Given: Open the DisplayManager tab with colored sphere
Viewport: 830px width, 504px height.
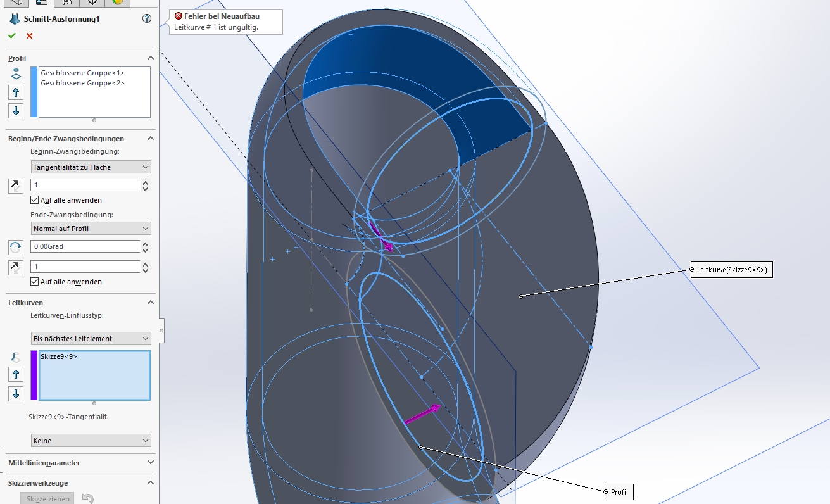Looking at the screenshot, I should (117, 3).
